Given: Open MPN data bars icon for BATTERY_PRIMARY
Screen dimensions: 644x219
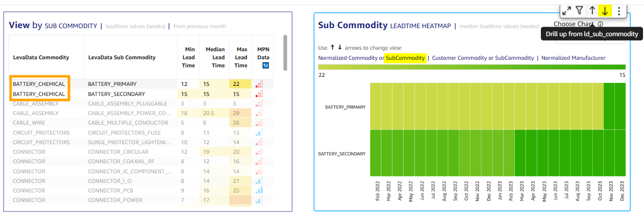Looking at the screenshot, I should 259,84.
